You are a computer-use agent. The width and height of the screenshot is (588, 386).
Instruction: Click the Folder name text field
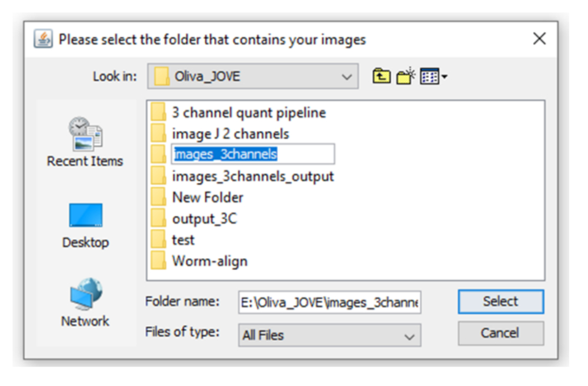329,303
